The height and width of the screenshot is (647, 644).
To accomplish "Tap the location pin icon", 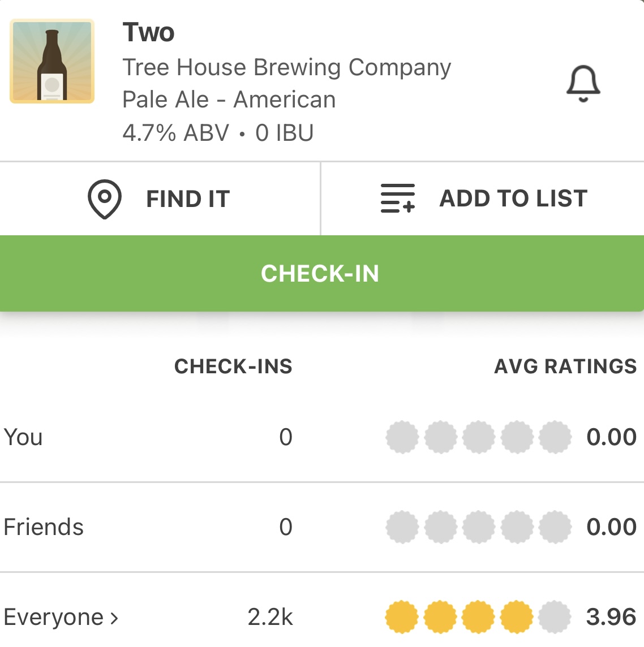I will pos(105,199).
